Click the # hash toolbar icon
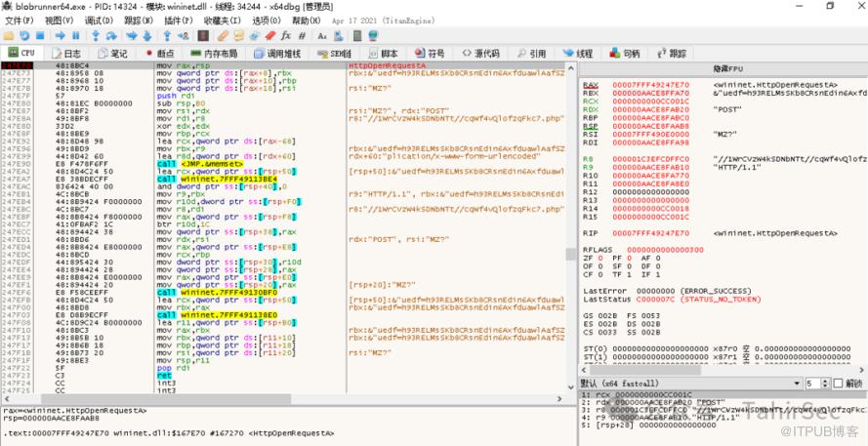868x446 pixels. tap(302, 35)
